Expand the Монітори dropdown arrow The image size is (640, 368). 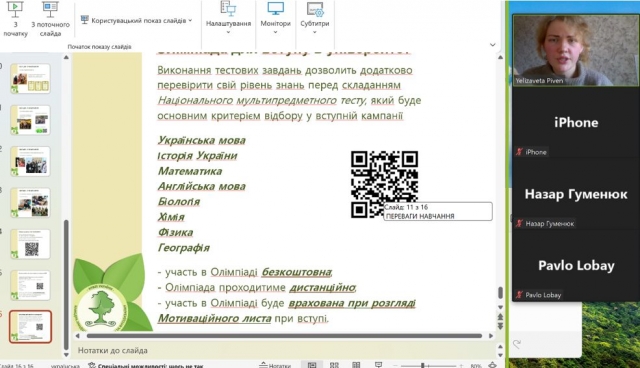(x=275, y=32)
